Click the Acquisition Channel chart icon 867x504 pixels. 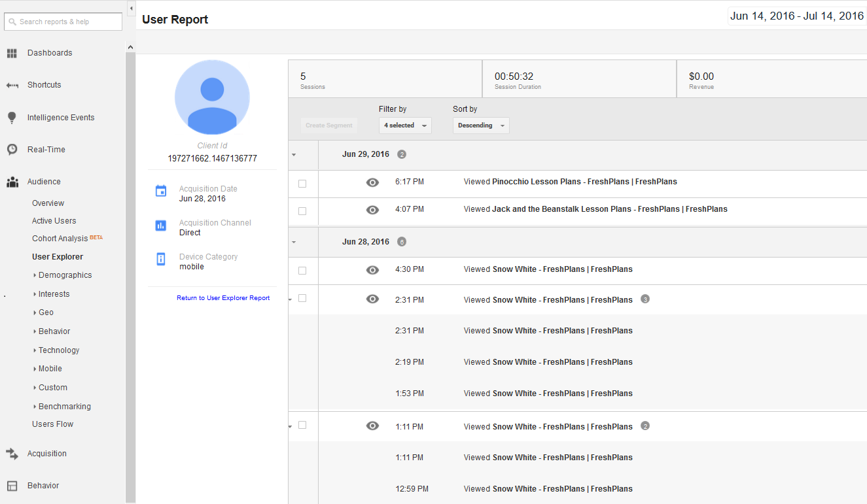pos(161,225)
